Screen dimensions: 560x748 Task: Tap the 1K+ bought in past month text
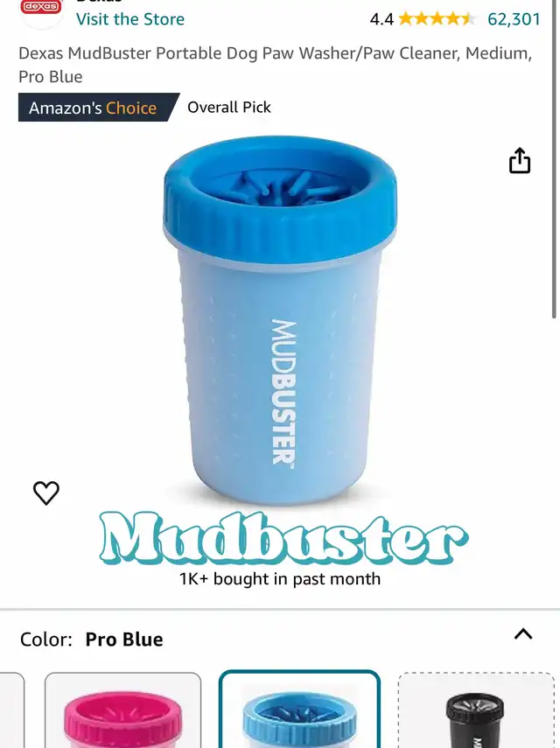[x=280, y=578]
